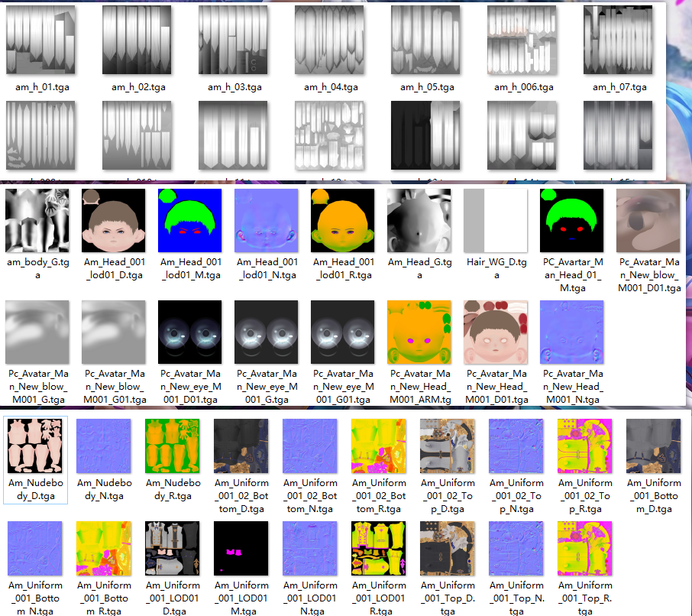Select Pc_Avatar_Man_New_Head_M001_ARM.tga thumbnail

click(x=419, y=332)
